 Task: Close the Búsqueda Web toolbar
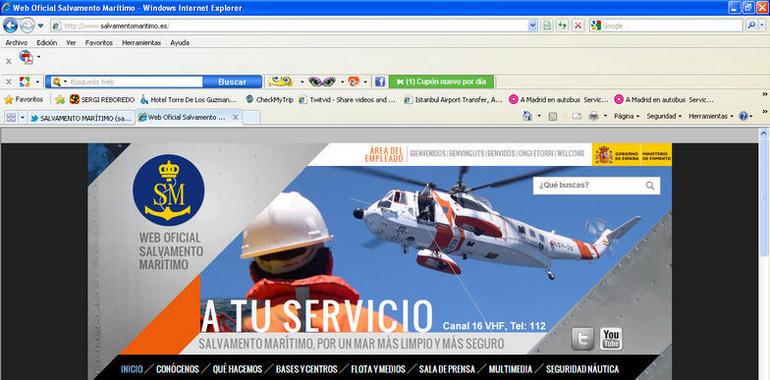click(8, 82)
